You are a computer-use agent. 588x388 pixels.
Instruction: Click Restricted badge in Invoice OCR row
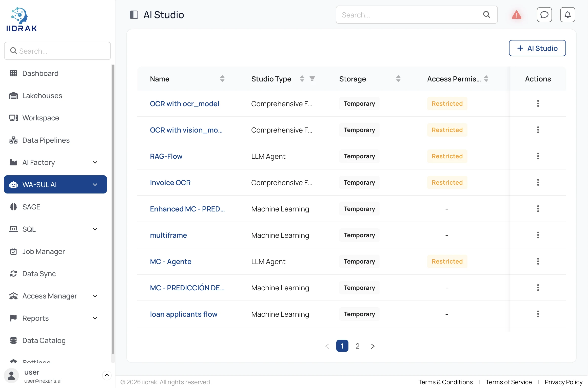click(x=447, y=182)
